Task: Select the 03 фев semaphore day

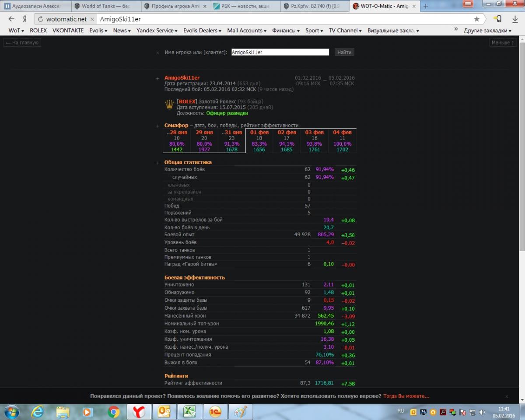Action: point(315,141)
